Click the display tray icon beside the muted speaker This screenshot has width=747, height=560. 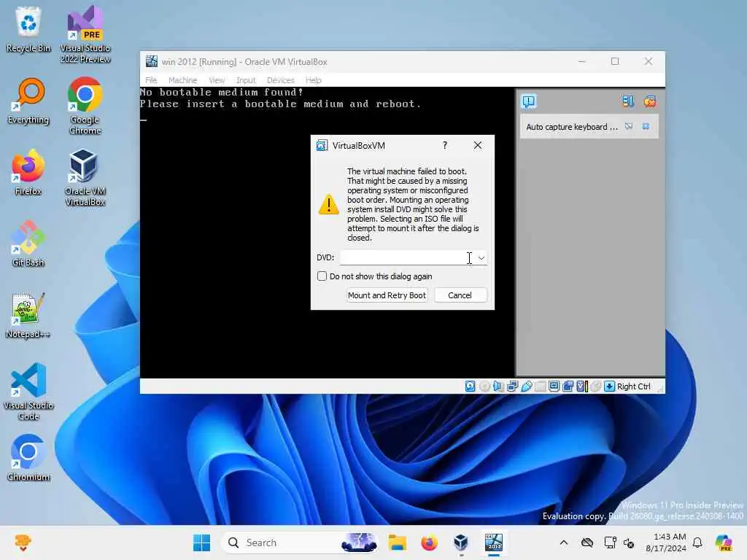610,542
